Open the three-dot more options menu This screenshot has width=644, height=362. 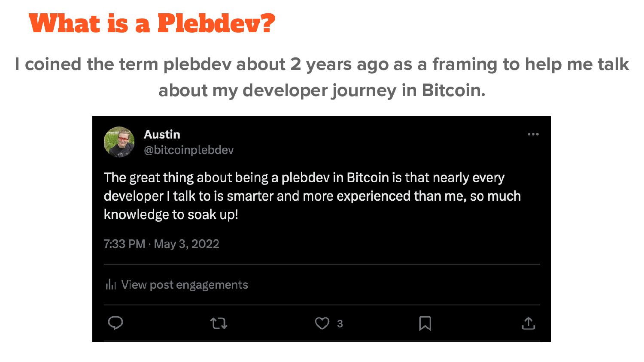533,134
